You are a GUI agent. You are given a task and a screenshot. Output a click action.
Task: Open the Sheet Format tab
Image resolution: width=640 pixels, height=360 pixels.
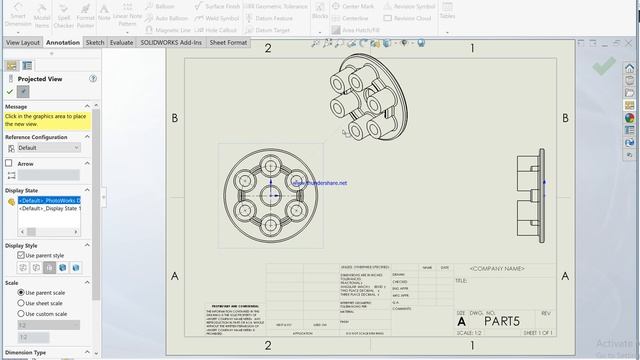tap(228, 42)
